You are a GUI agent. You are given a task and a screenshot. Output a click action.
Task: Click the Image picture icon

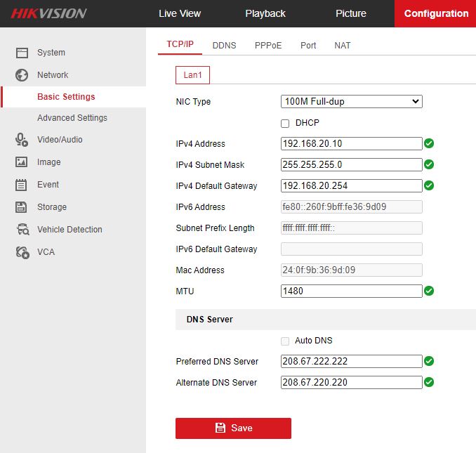click(x=22, y=162)
